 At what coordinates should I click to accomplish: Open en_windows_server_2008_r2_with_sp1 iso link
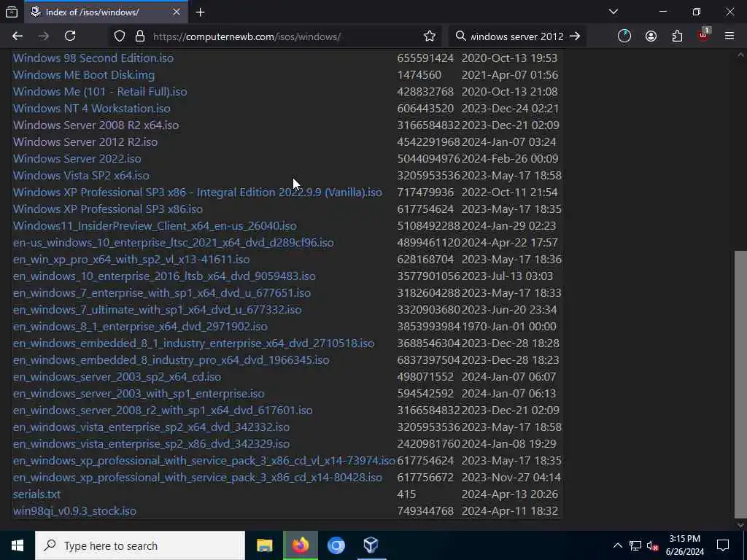pyautogui.click(x=163, y=411)
